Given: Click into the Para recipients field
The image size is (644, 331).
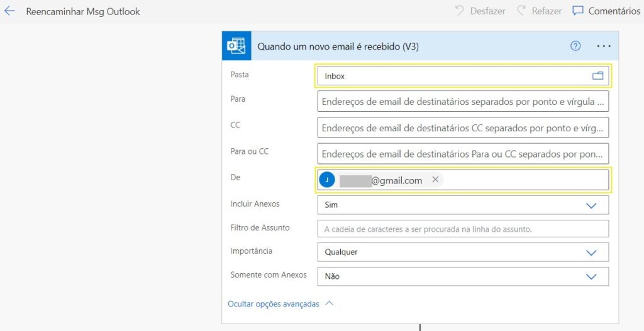Looking at the screenshot, I should (x=463, y=101).
